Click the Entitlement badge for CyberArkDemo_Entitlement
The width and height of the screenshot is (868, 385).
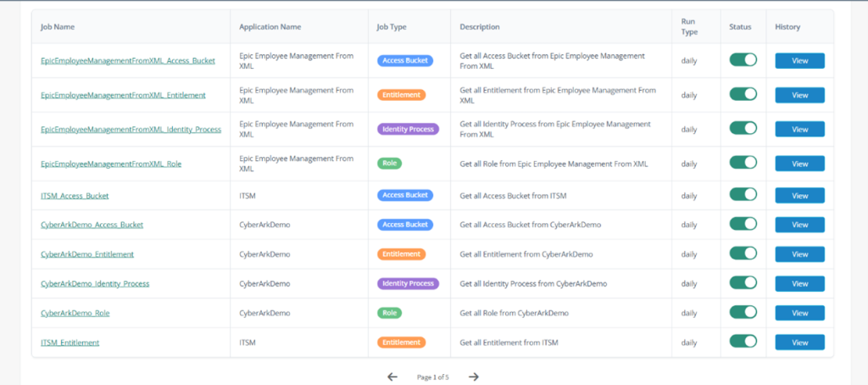coord(401,254)
